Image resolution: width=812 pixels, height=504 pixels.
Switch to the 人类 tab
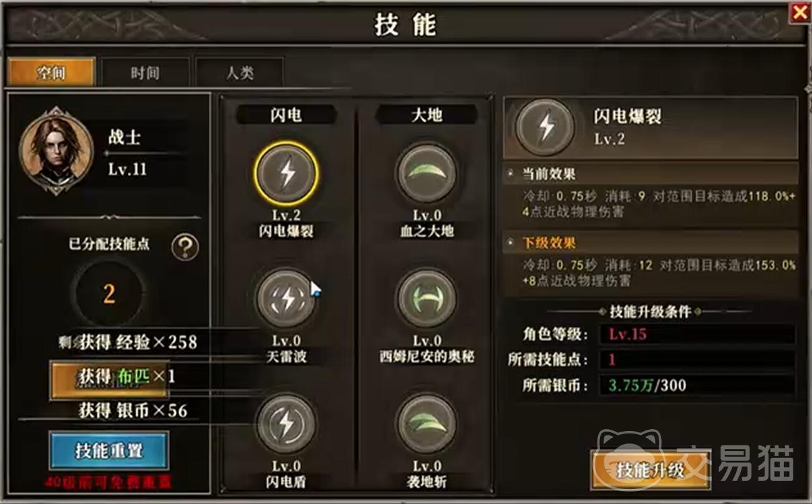(239, 72)
